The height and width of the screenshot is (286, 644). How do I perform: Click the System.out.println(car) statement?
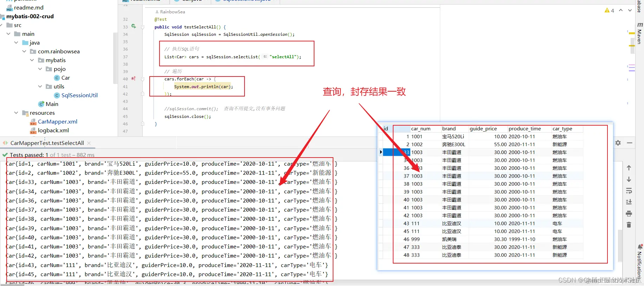click(x=203, y=87)
